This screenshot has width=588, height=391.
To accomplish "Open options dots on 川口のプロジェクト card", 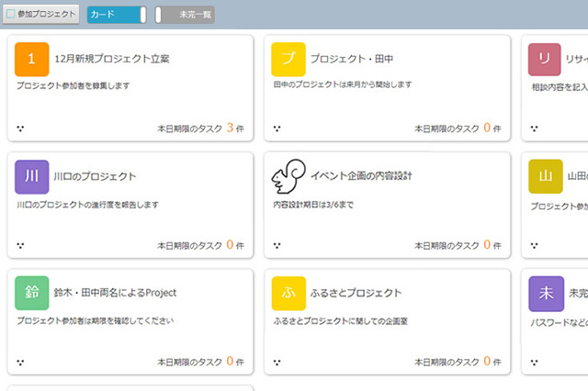I will pyautogui.click(x=20, y=245).
